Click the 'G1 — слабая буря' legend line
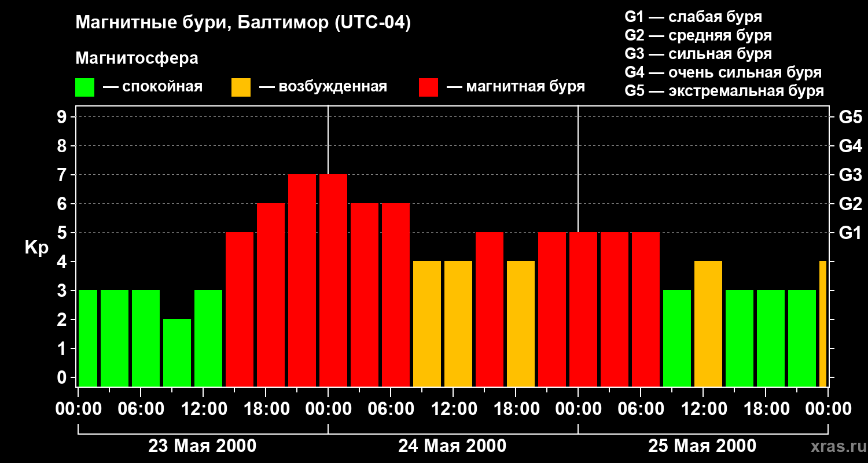The height and width of the screenshot is (463, 868). (693, 17)
